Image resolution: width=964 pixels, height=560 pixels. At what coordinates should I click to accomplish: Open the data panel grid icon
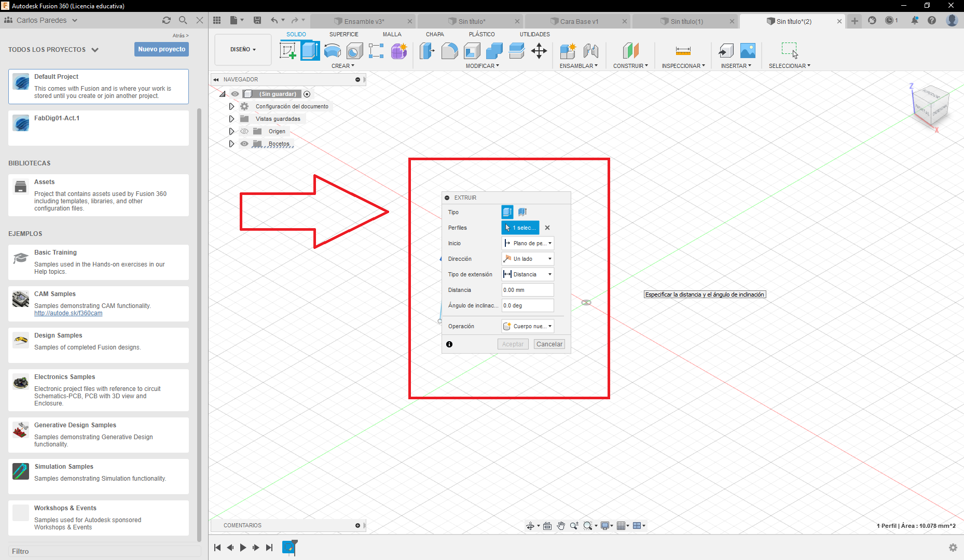point(217,20)
